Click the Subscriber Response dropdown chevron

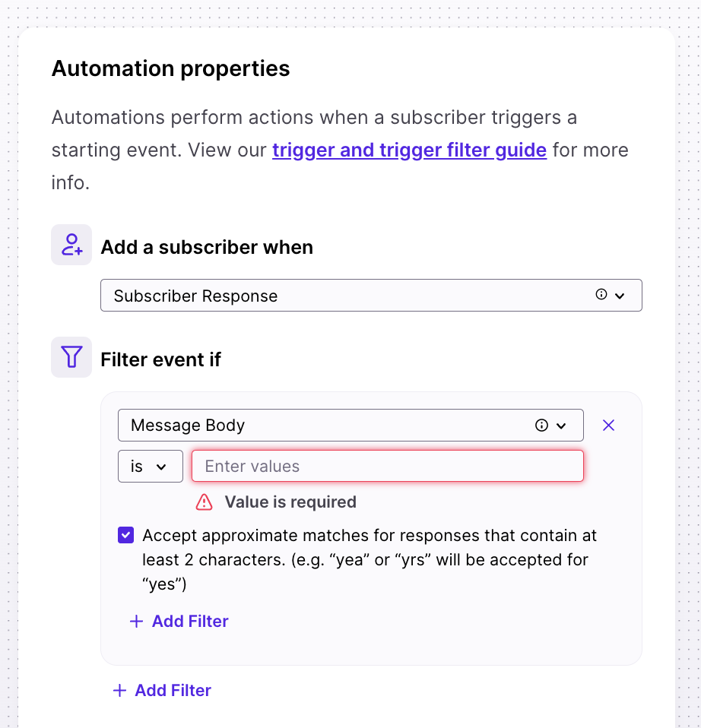pos(620,296)
